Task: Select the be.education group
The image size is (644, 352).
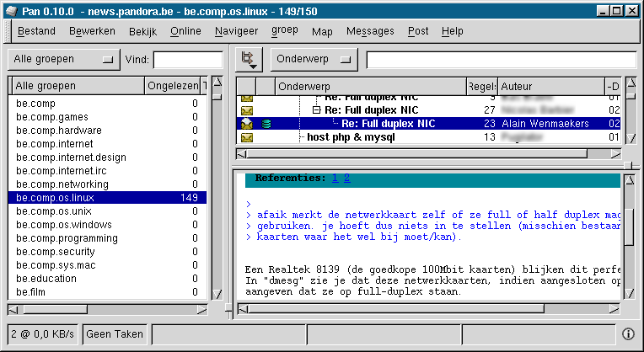Action: pyautogui.click(x=107, y=279)
